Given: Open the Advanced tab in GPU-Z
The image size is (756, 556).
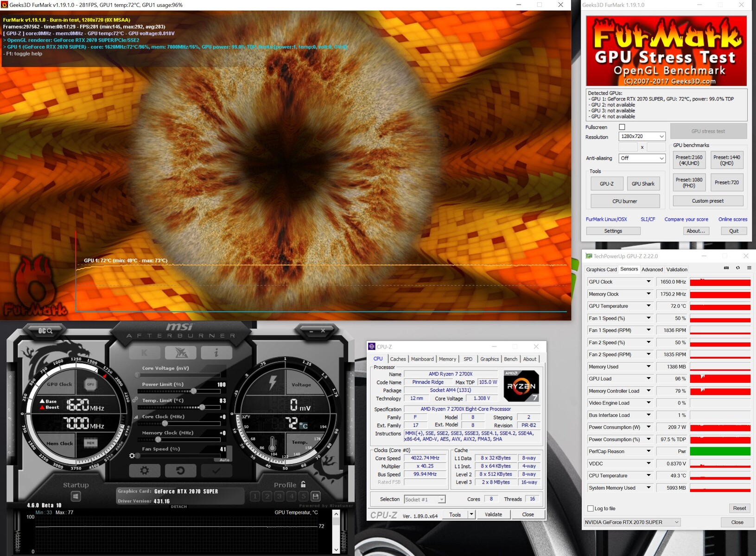Looking at the screenshot, I should point(652,270).
